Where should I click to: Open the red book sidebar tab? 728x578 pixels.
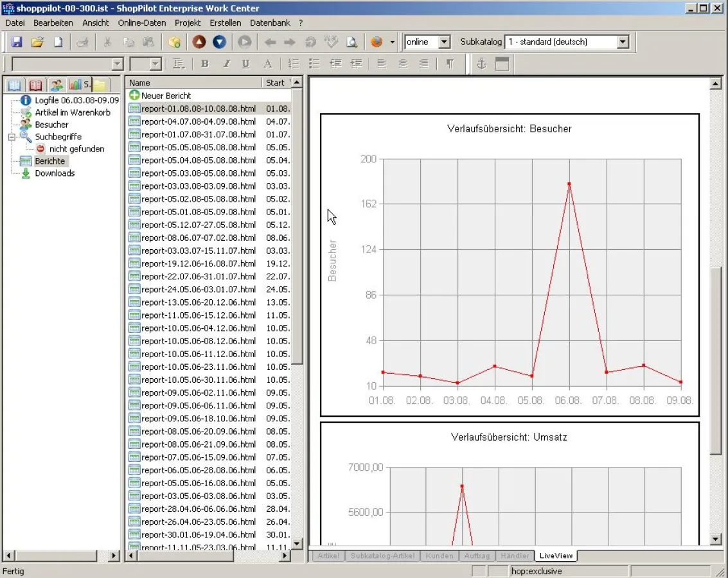coord(36,85)
